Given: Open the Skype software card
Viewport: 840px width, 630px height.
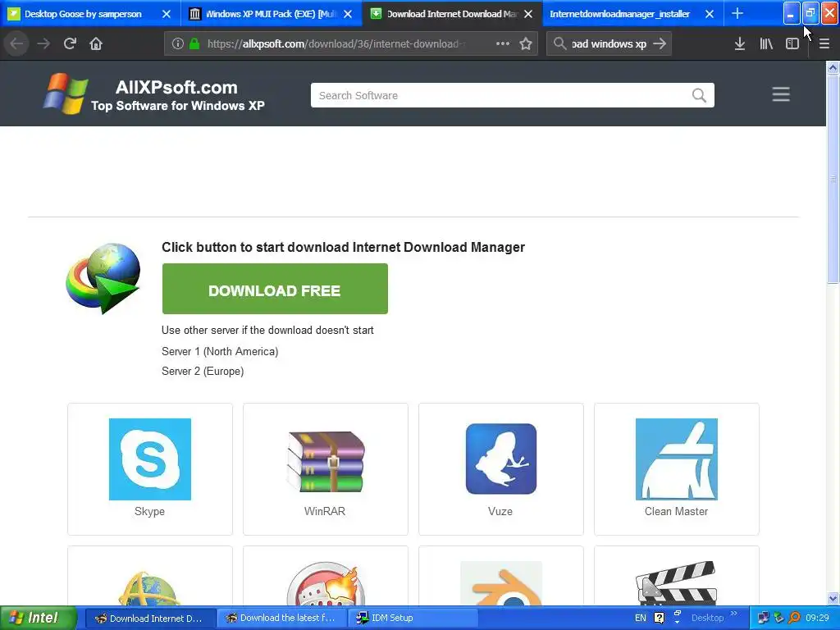Looking at the screenshot, I should pyautogui.click(x=150, y=469).
